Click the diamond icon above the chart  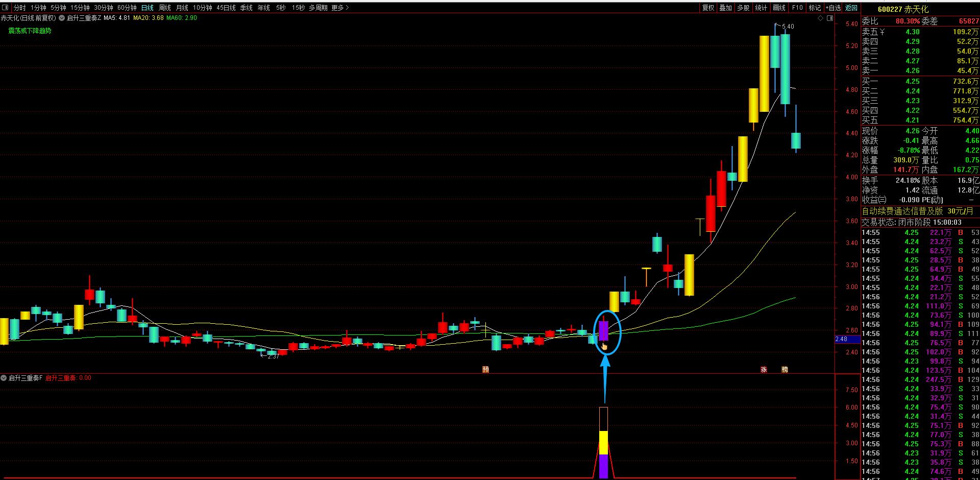[821, 18]
